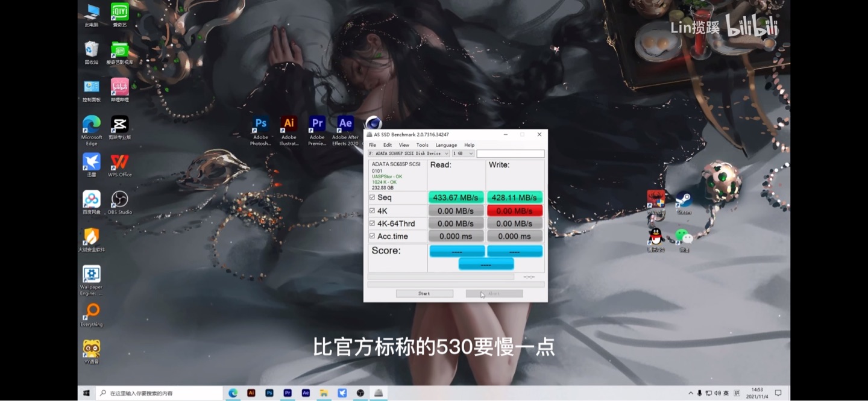868x401 pixels.
Task: Launch Tencent QQ from the desktop
Action: click(656, 240)
